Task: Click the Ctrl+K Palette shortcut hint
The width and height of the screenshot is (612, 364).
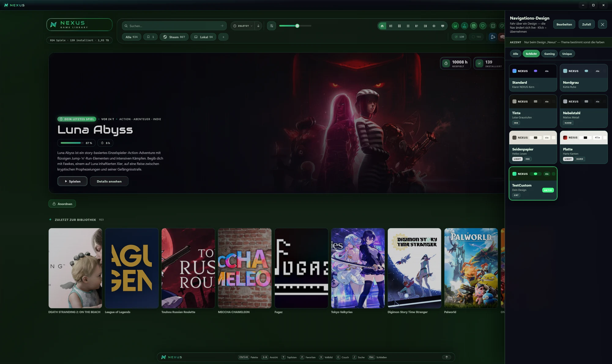Action: coord(248,357)
